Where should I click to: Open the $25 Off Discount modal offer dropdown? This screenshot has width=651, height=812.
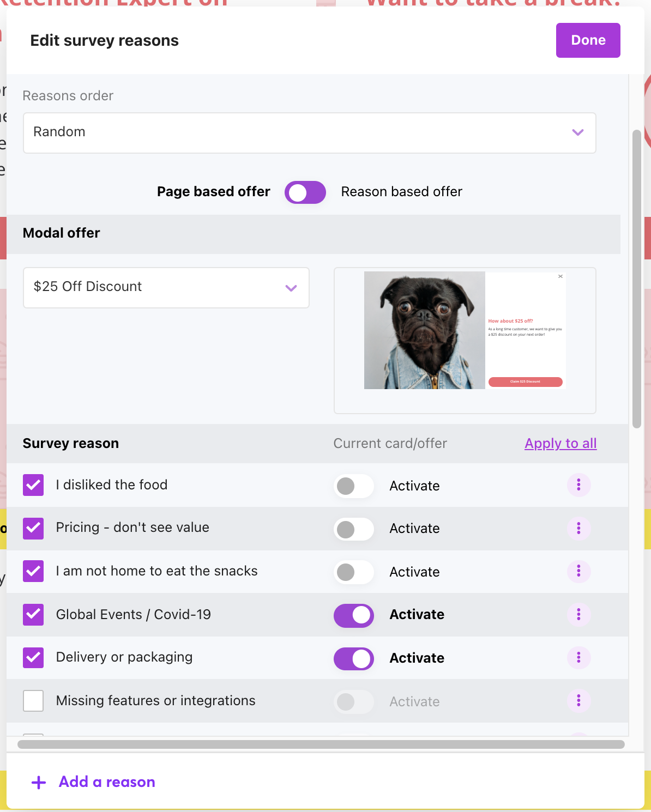click(x=166, y=288)
